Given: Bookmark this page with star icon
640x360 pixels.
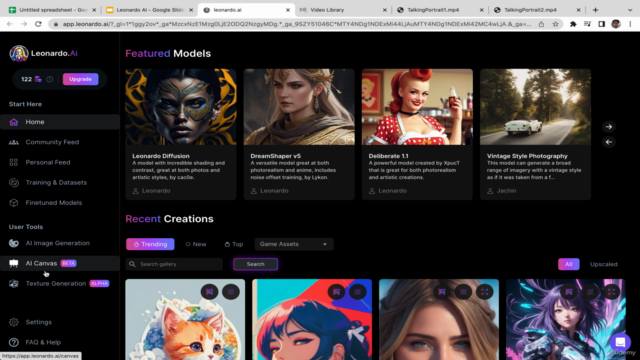Looking at the screenshot, I should click(x=555, y=24).
